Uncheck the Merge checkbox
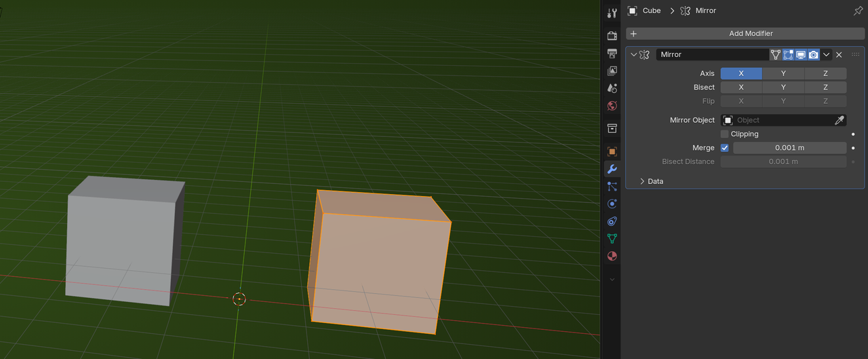The image size is (868, 359). click(724, 148)
